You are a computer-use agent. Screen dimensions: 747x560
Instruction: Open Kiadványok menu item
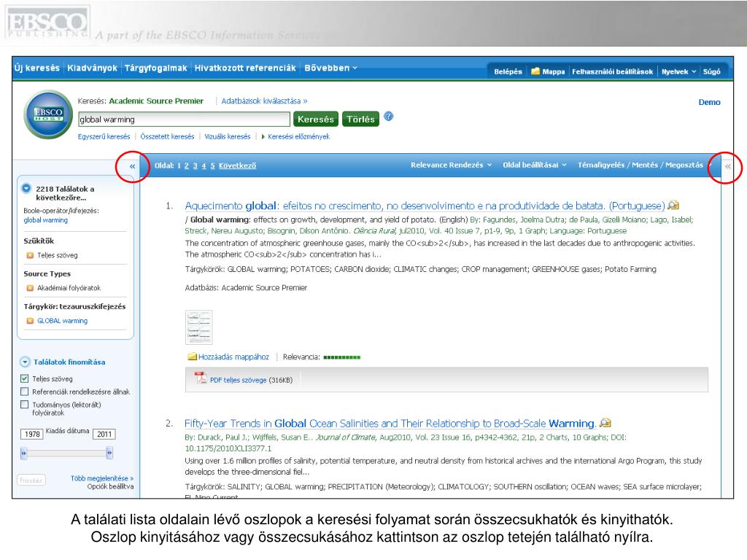point(92,68)
